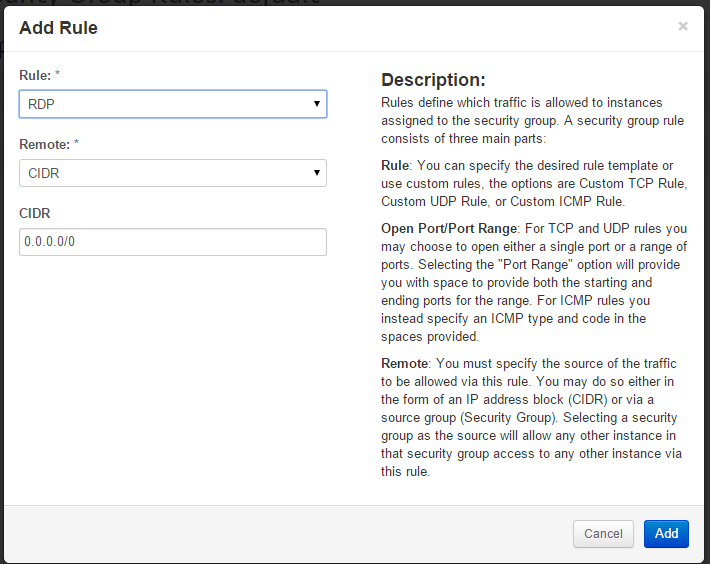Click the arrow on the Remote combo box
This screenshot has height=564, width=713.
[316, 173]
